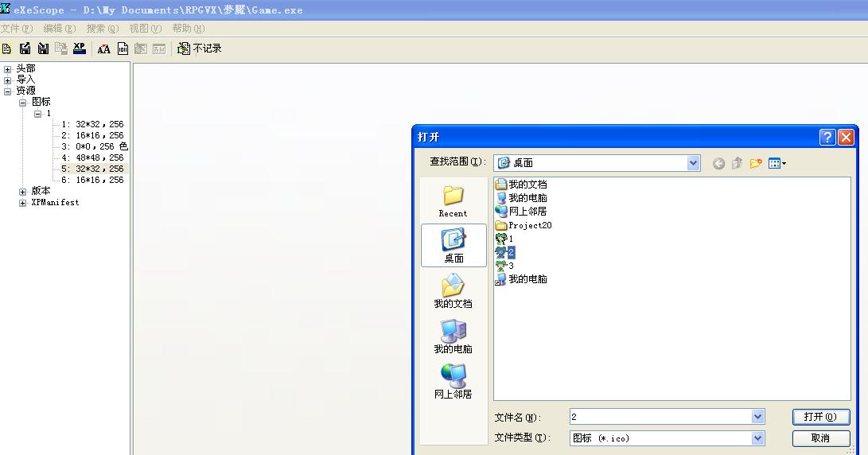This screenshot has width=868, height=455.
Task: Open the 视图(V) menu
Action: 145,28
